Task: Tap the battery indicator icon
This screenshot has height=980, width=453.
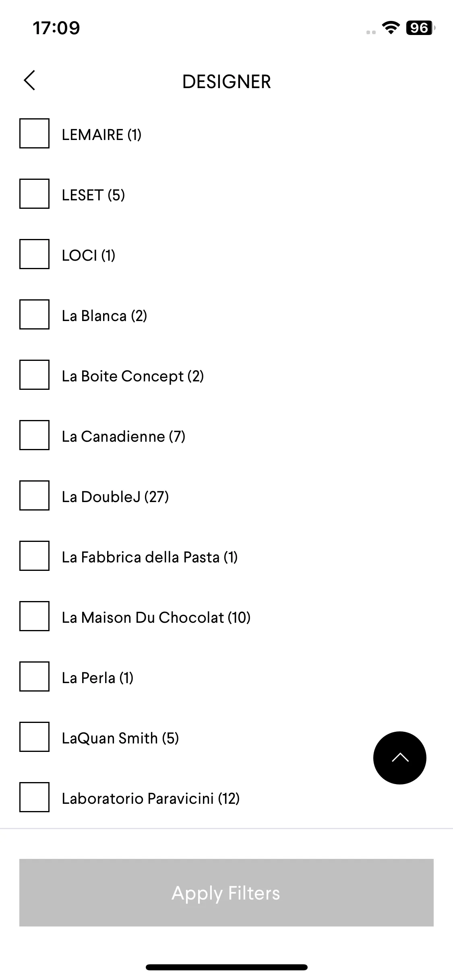Action: (x=420, y=28)
